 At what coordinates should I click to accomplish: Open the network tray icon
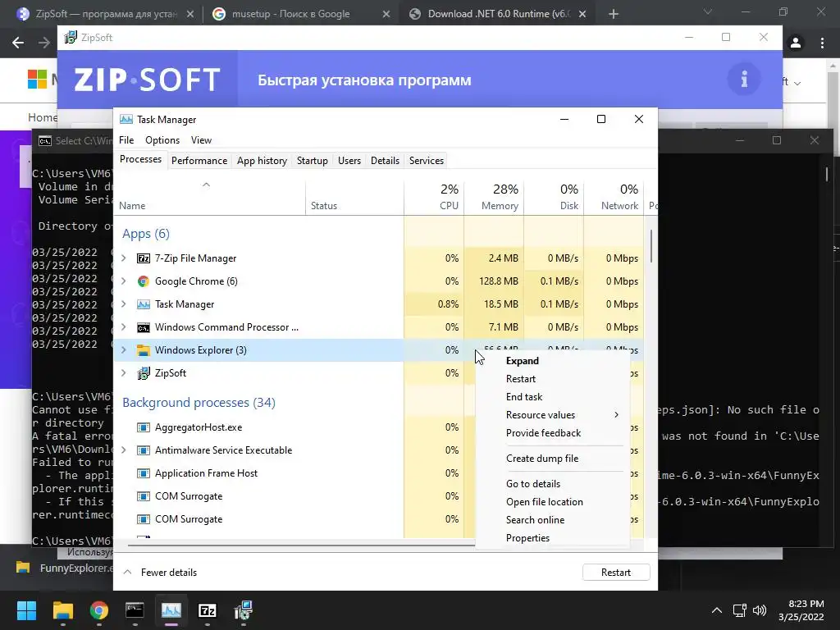[740, 610]
